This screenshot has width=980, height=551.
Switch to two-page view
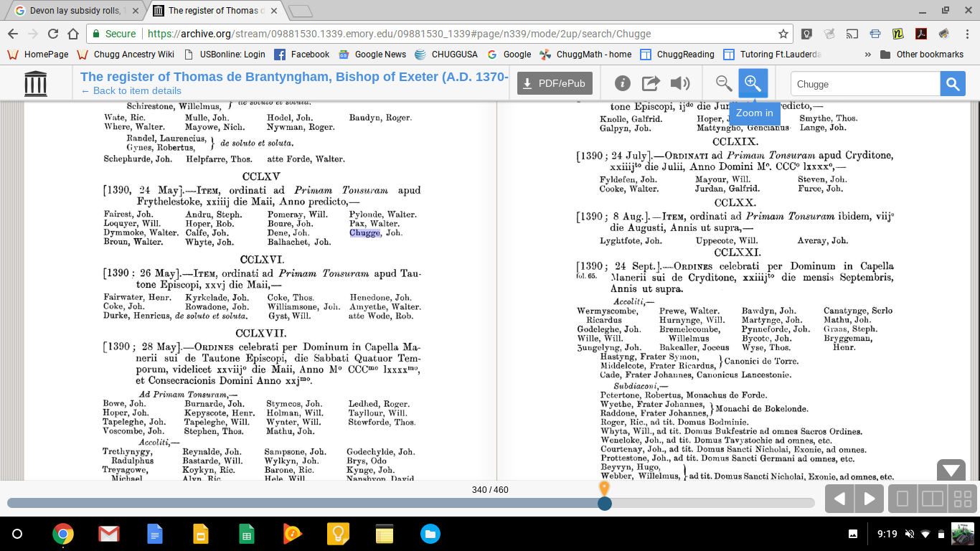tap(932, 499)
